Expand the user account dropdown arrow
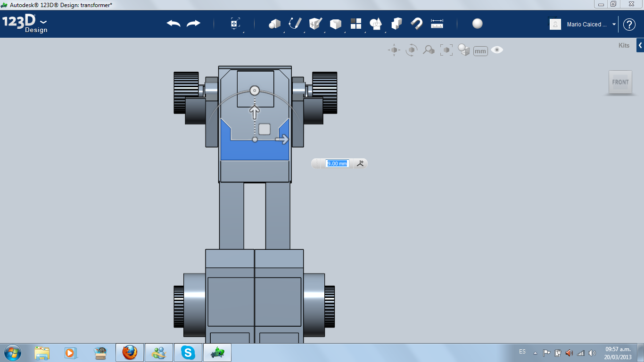Screen dimensions: 644x362 click(x=614, y=25)
